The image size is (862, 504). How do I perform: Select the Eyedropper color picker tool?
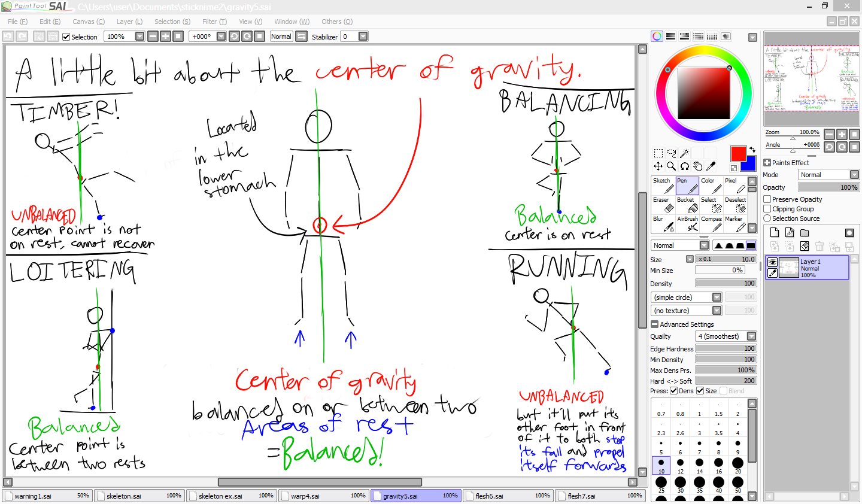[x=711, y=166]
